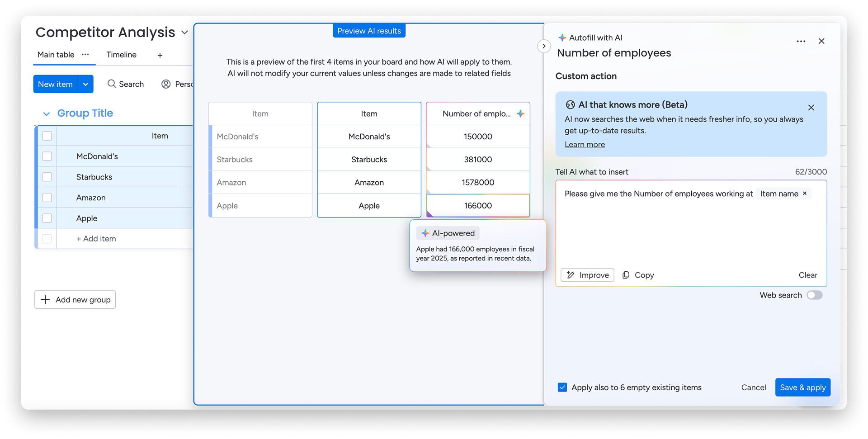Improve the AI prompt
The image size is (868, 439).
click(587, 275)
